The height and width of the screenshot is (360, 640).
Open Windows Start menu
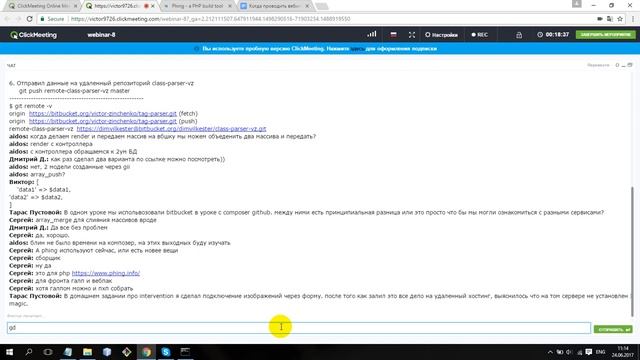point(9,352)
